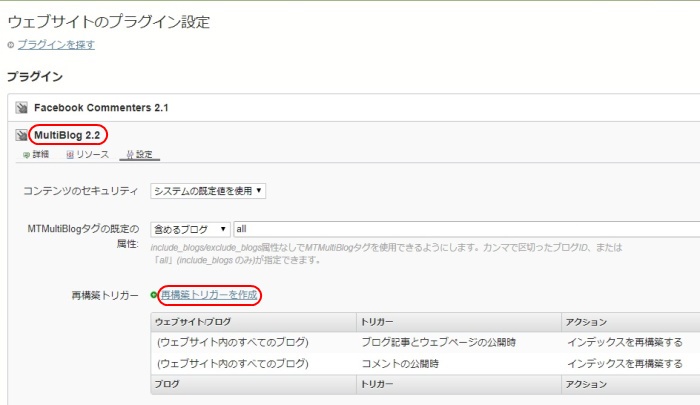Expand the Facebook Commenters 2.1 plugin
700x405 pixels.
point(101,108)
